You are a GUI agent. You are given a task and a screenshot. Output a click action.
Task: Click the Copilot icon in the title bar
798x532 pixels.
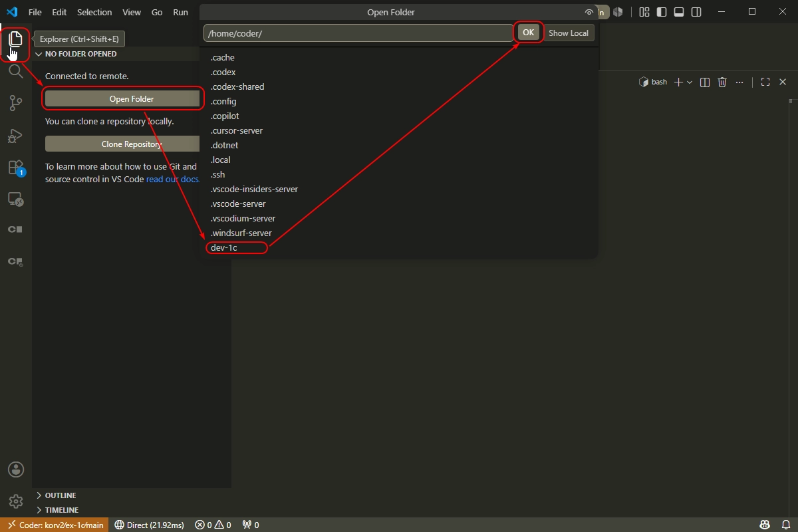[x=618, y=12]
